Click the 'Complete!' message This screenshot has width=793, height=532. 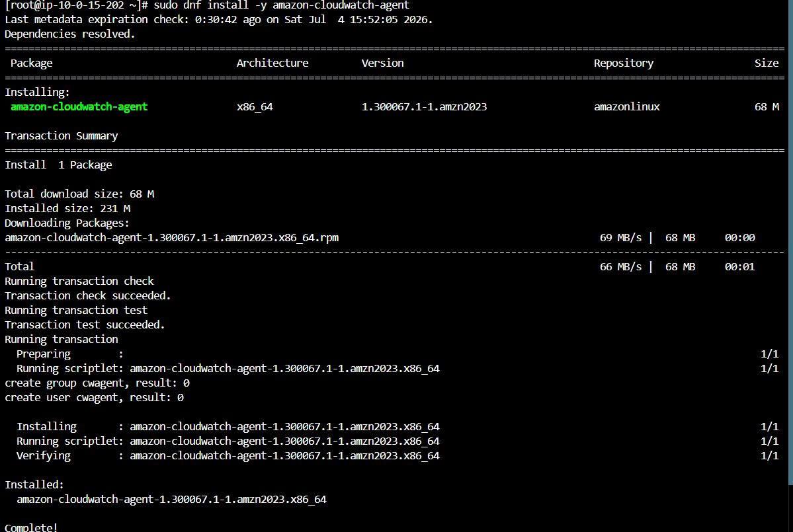click(x=31, y=527)
